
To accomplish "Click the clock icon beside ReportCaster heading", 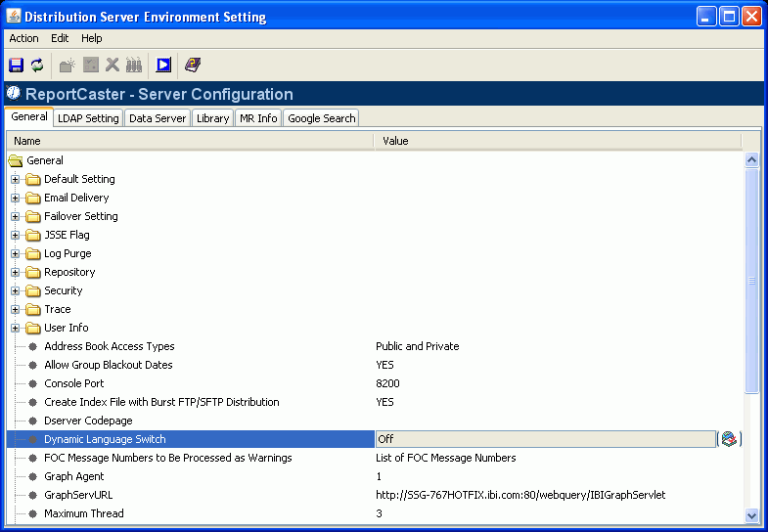I will pos(14,93).
